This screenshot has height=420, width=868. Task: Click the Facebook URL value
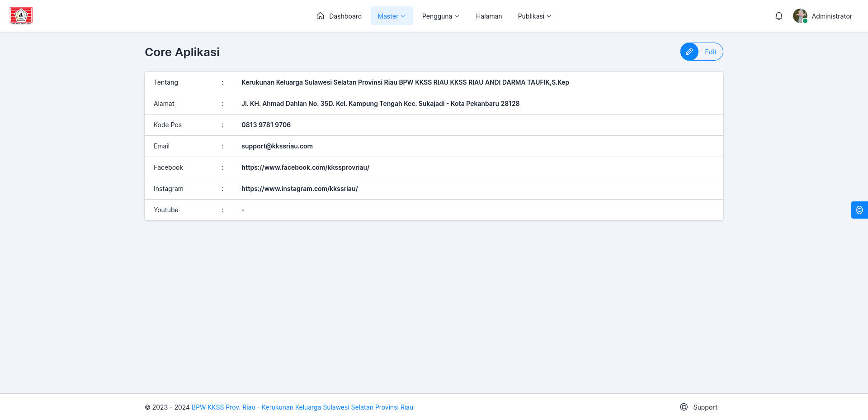click(305, 167)
